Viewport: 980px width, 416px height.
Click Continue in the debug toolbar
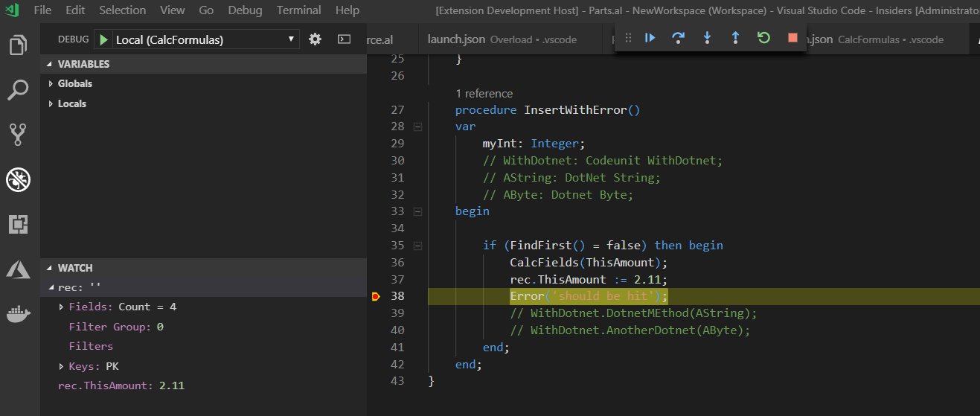click(x=650, y=37)
